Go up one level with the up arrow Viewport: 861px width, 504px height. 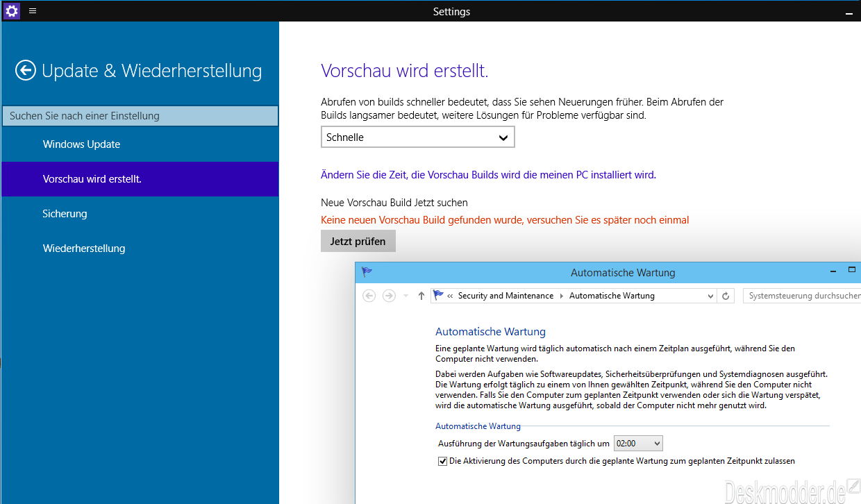[421, 296]
